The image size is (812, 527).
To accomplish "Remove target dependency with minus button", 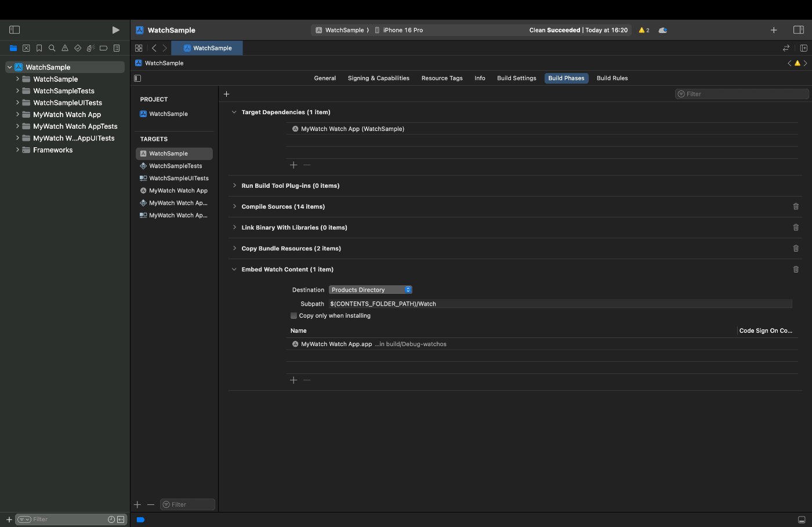I will tap(307, 165).
